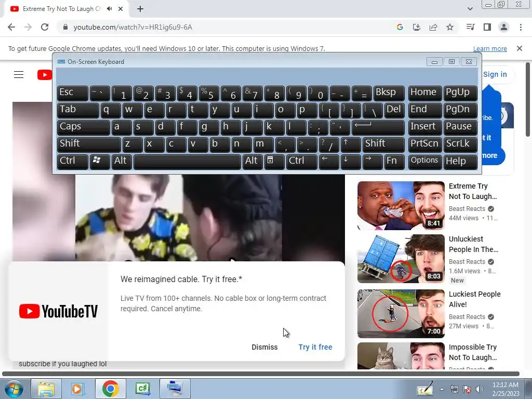The height and width of the screenshot is (399, 532).
Task: Open the Learn more link about Chrome updates
Action: pos(490,48)
